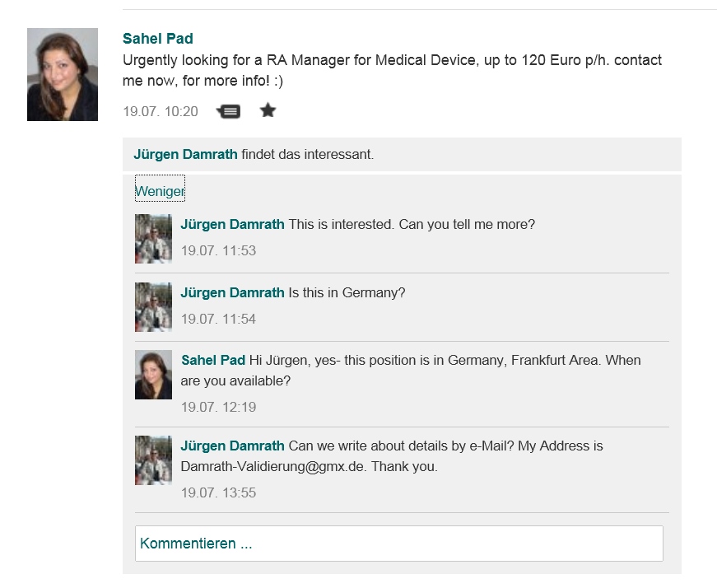Open the Sahel Pad name in the Frankfurt reply

click(213, 360)
